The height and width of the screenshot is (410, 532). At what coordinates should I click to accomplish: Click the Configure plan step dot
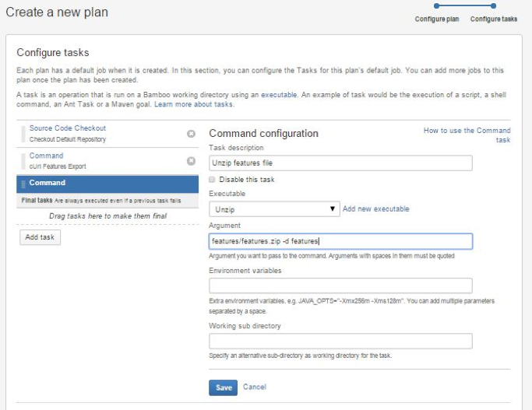(436, 5)
